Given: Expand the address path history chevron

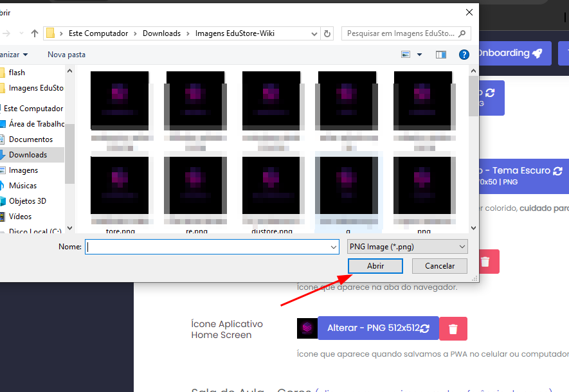Looking at the screenshot, I should [314, 33].
